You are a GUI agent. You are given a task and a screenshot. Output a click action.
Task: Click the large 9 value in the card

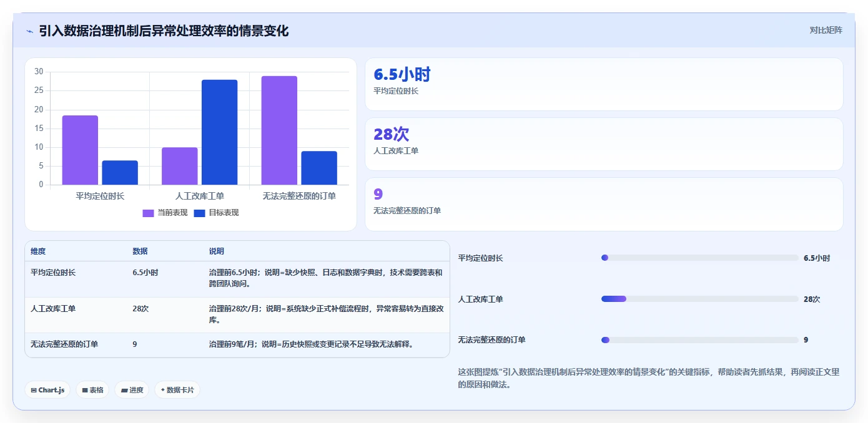click(x=378, y=194)
